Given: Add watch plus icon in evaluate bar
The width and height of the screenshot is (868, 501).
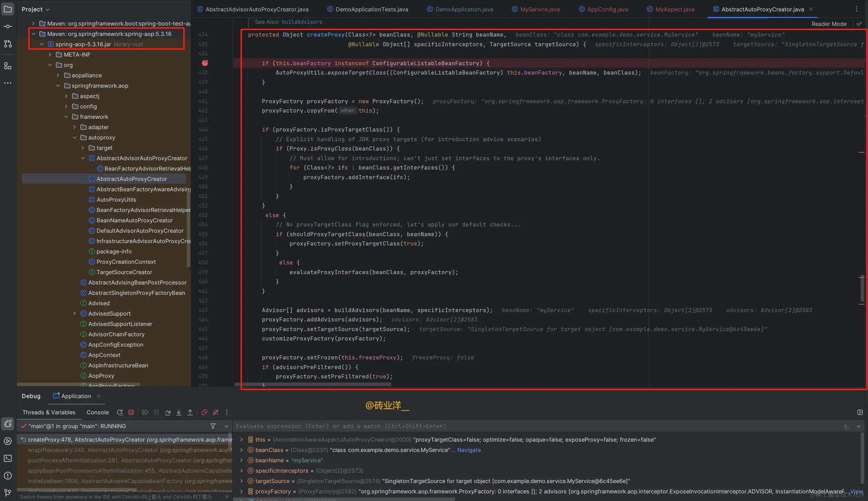Looking at the screenshot, I should click(x=846, y=427).
